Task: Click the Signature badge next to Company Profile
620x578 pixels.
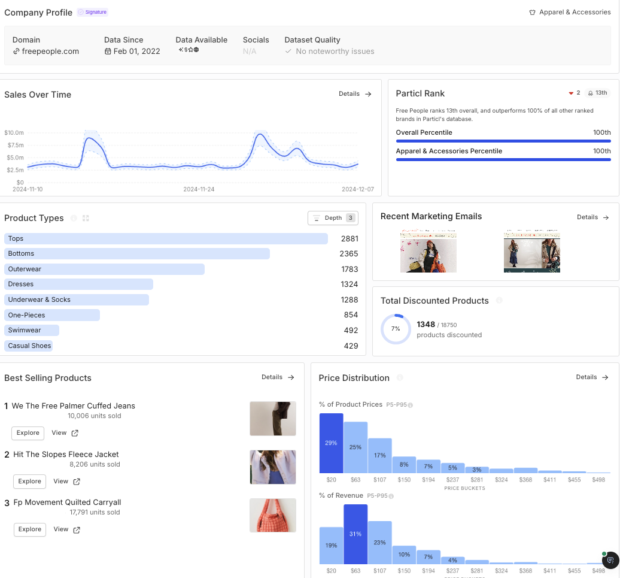Action: (x=93, y=12)
